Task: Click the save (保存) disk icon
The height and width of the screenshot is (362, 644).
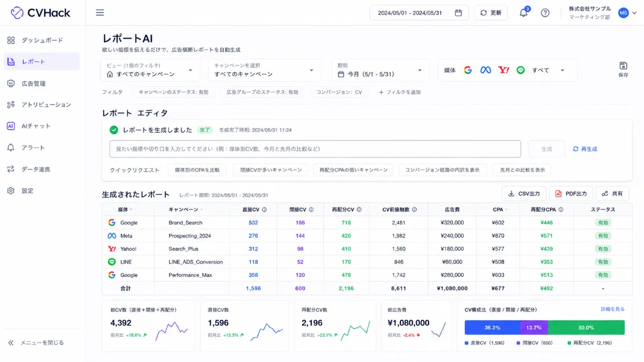Action: coord(623,69)
